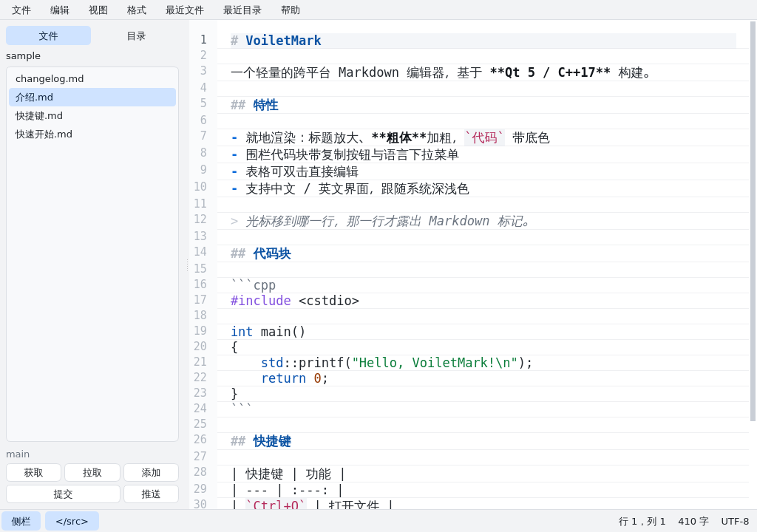Click the 推送 push button
Image resolution: width=757 pixels, height=532 pixels.
[x=151, y=494]
